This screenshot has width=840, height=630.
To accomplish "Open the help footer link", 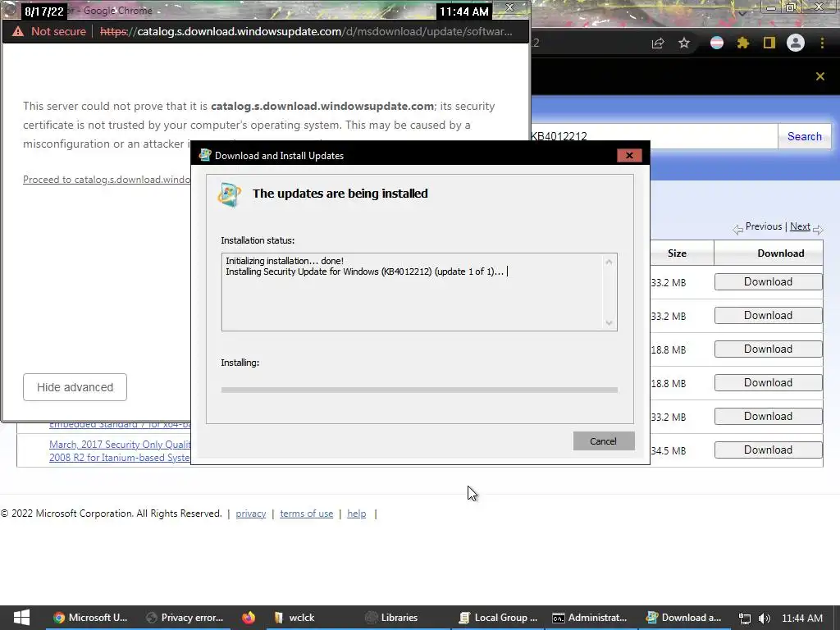I will coord(356,514).
